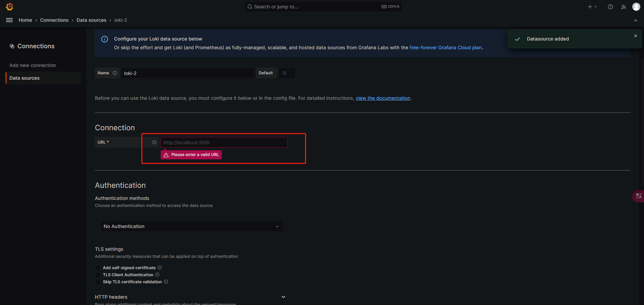Click info icon beside URL field
This screenshot has height=305, width=644.
[154, 142]
